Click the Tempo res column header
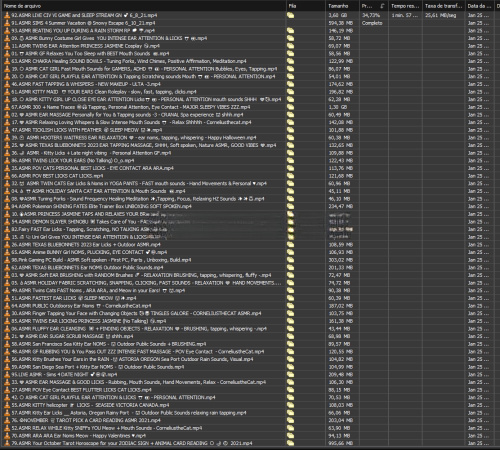 (x=405, y=6)
